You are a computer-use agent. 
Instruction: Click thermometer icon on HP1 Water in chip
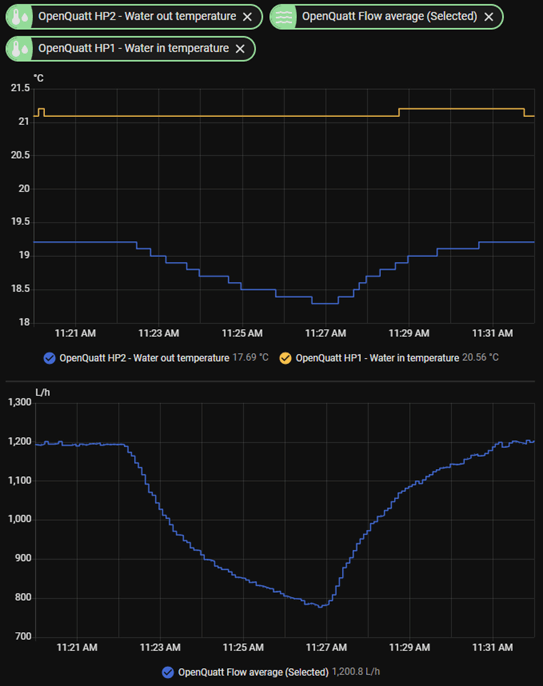pyautogui.click(x=20, y=49)
